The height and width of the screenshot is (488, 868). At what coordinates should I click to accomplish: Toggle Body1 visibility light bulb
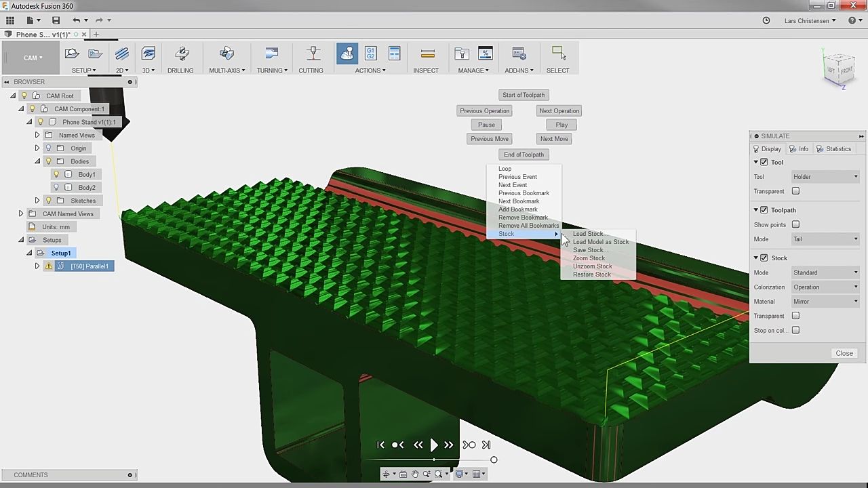click(x=56, y=174)
